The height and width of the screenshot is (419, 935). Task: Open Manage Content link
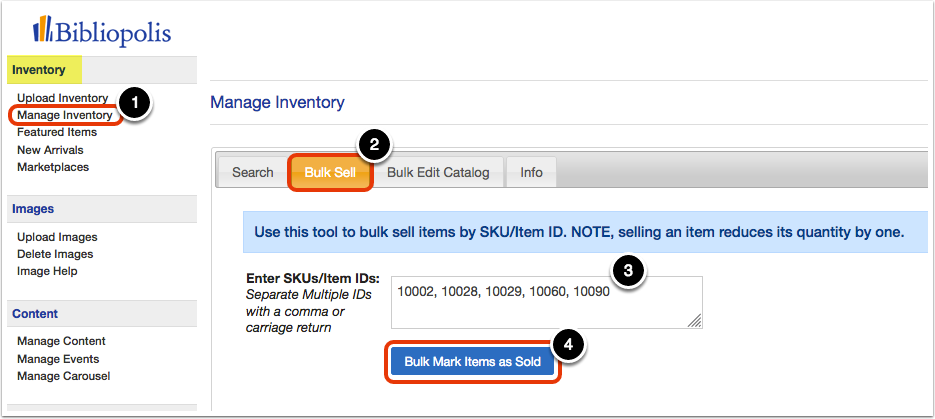[x=61, y=341]
